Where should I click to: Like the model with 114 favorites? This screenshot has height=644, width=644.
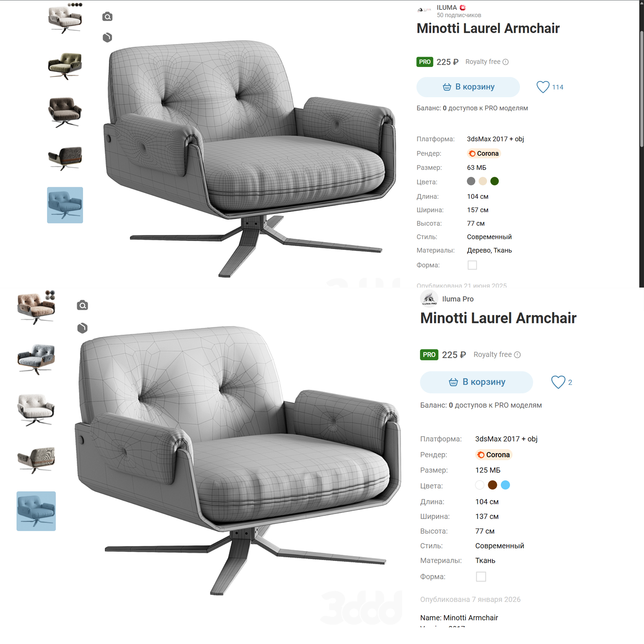click(x=543, y=87)
